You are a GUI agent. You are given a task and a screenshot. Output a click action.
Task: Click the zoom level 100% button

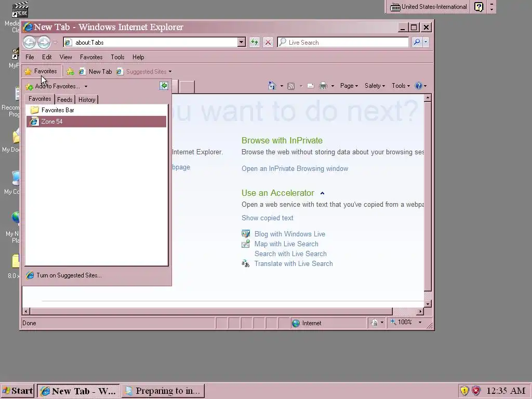402,322
